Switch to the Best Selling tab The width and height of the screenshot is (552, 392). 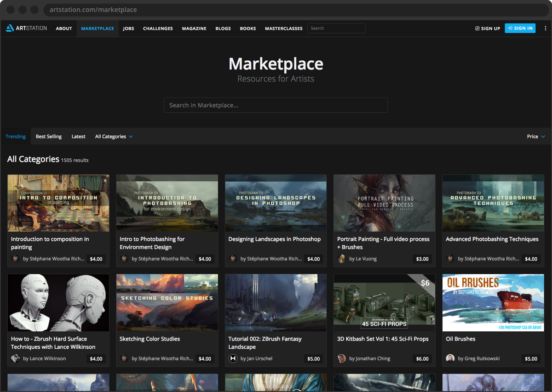coord(49,137)
